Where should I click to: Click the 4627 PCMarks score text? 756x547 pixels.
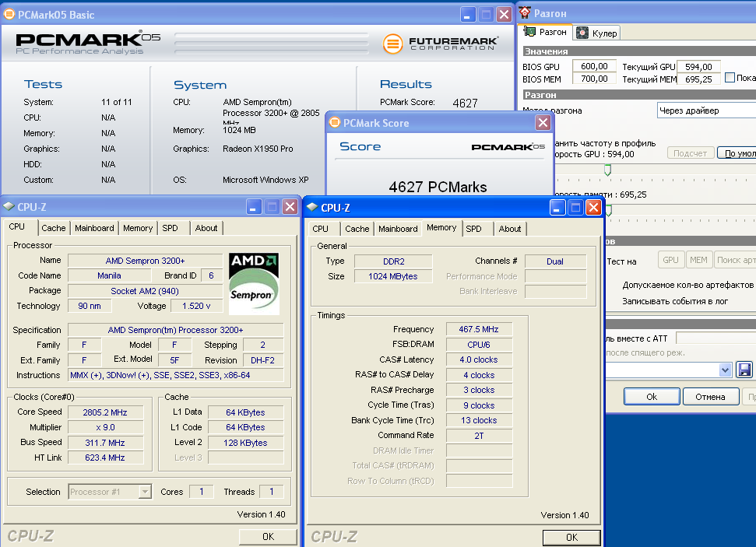[438, 187]
